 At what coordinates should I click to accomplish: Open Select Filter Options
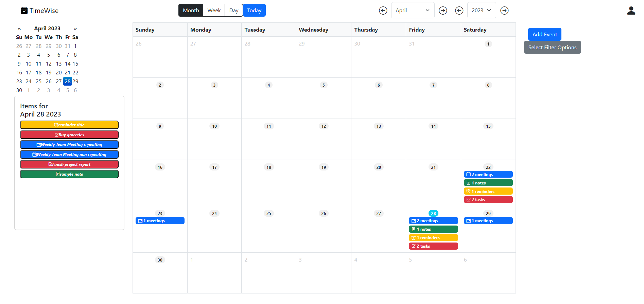pyautogui.click(x=553, y=47)
